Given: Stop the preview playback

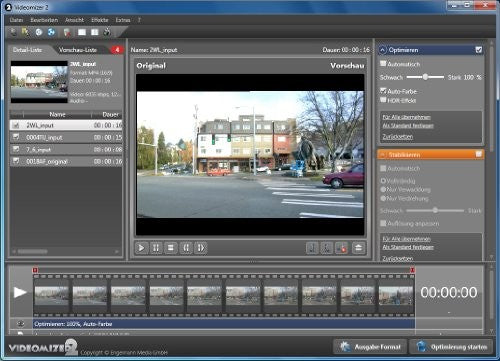Looking at the screenshot, I should (171, 248).
